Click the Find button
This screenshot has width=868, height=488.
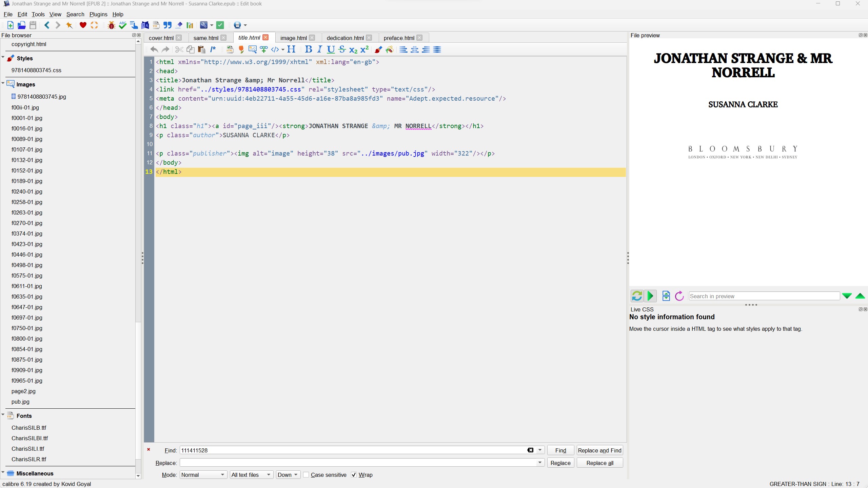[560, 450]
